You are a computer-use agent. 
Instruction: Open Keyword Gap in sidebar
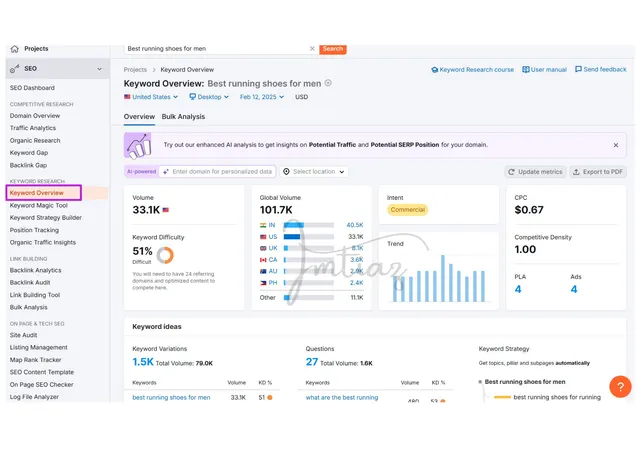coord(29,153)
